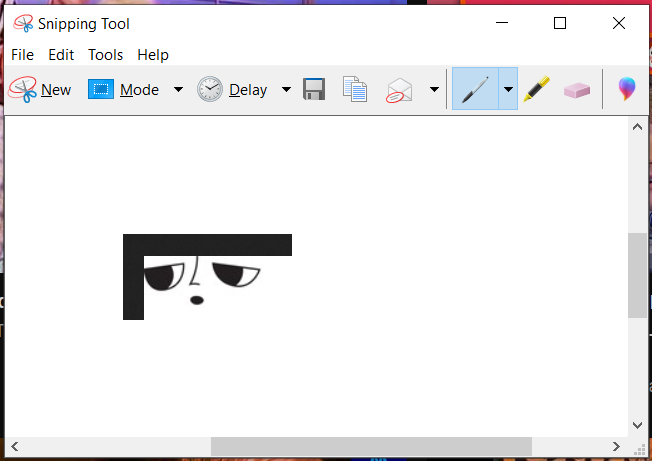Open the Help menu
The height and width of the screenshot is (461, 652).
[153, 55]
